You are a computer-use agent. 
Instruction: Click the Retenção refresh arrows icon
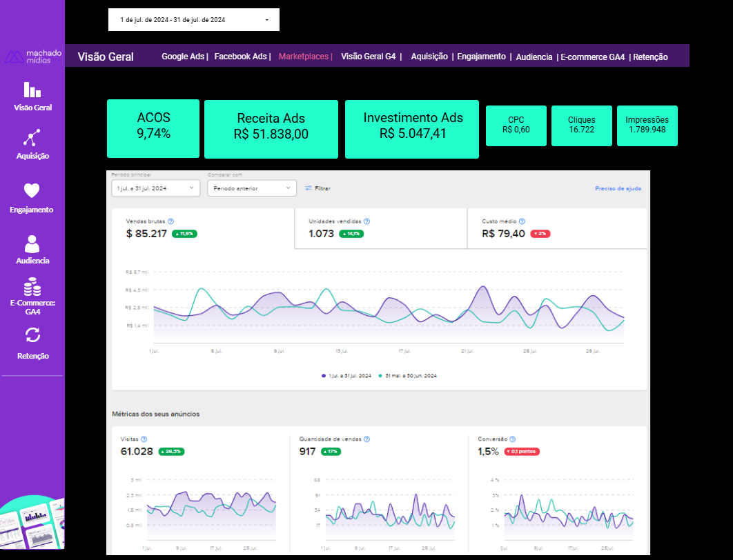coord(32,335)
